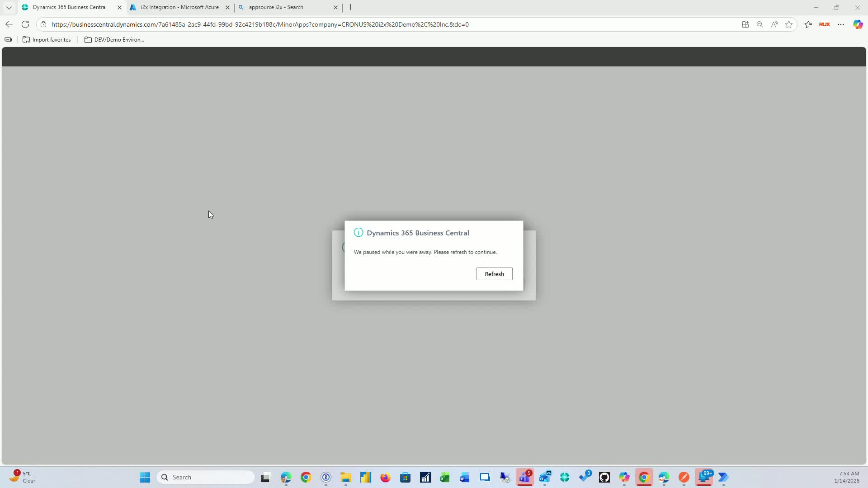Image resolution: width=868 pixels, height=488 pixels.
Task: Click the RUX extension icon
Action: [824, 24]
